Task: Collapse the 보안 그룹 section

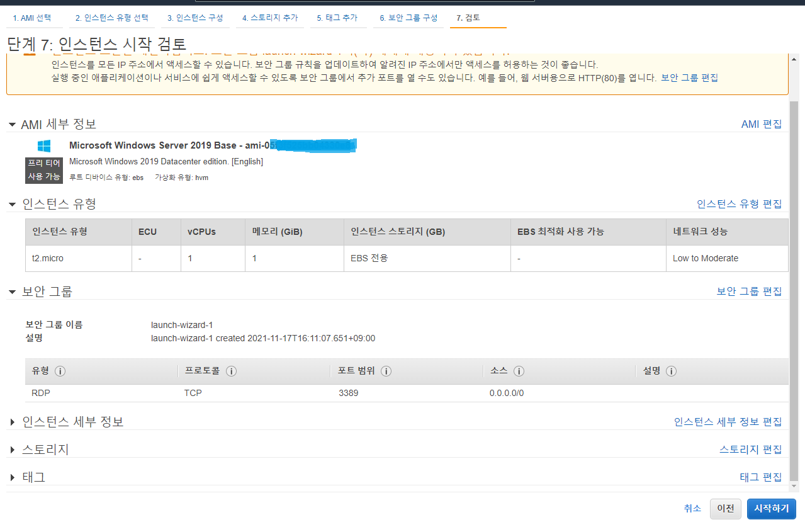Action: click(12, 291)
